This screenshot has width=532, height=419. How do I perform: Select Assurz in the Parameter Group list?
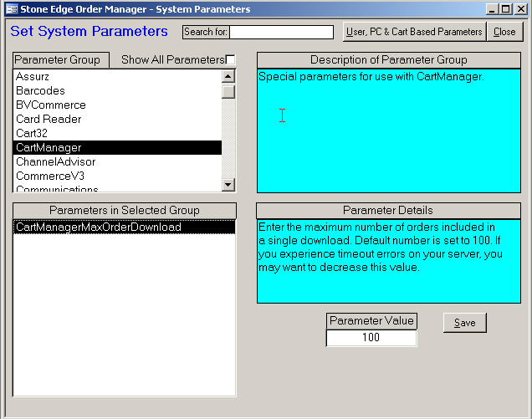[x=117, y=77]
